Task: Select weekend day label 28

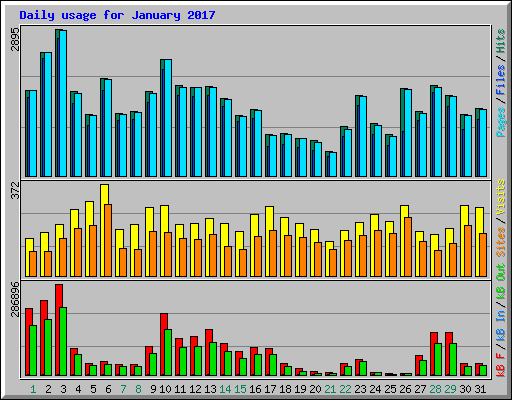Action: [x=435, y=389]
